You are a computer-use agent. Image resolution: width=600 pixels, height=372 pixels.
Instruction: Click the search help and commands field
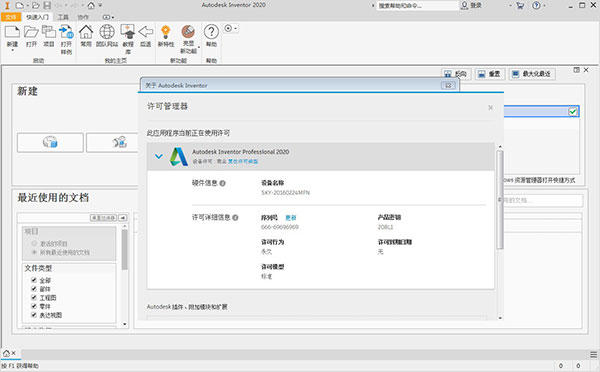pyautogui.click(x=417, y=6)
